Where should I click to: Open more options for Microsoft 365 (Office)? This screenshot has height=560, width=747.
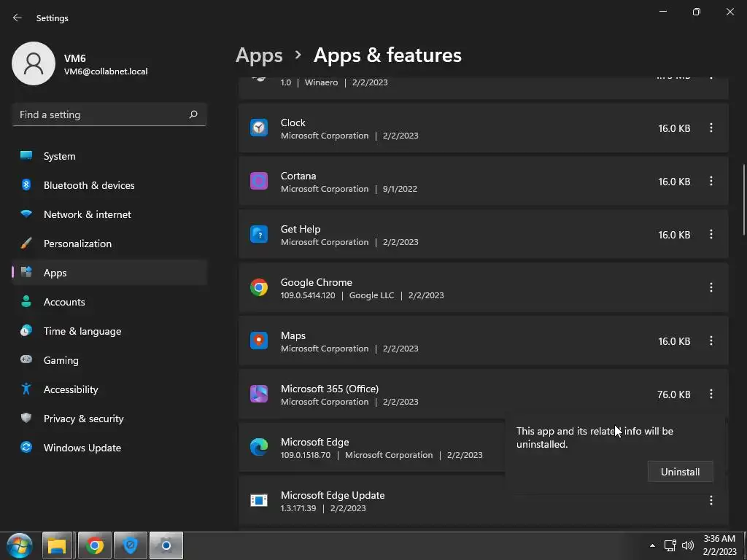coord(711,394)
